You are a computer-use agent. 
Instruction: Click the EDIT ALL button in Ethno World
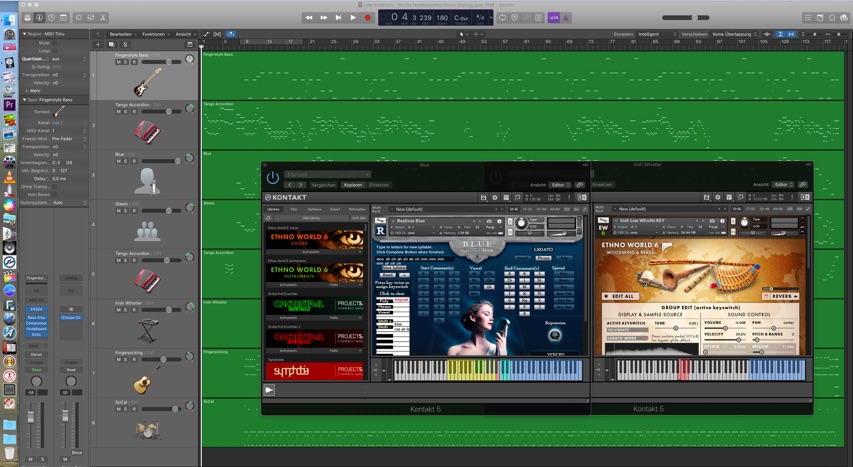coord(619,296)
